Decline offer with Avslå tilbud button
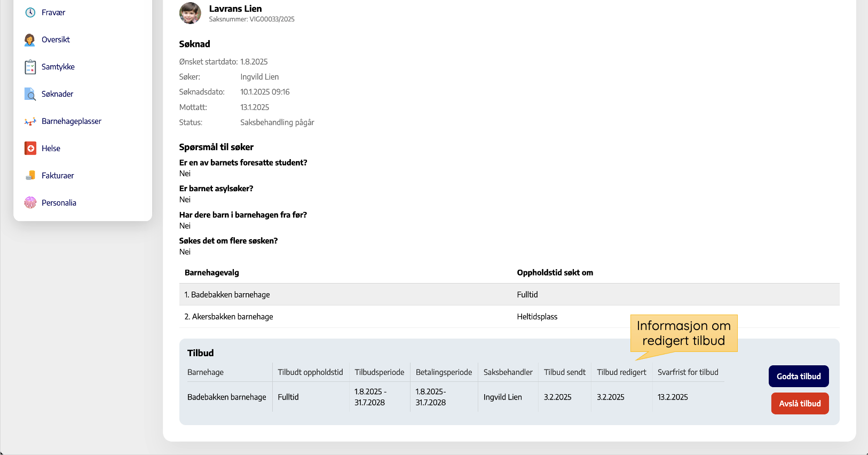This screenshot has height=455, width=868. click(800, 404)
